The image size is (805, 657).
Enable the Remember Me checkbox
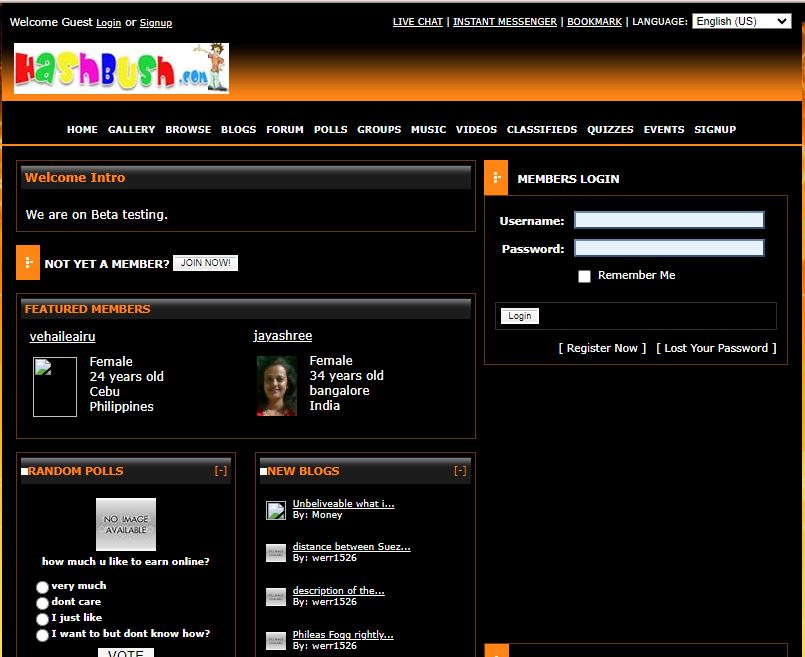585,276
